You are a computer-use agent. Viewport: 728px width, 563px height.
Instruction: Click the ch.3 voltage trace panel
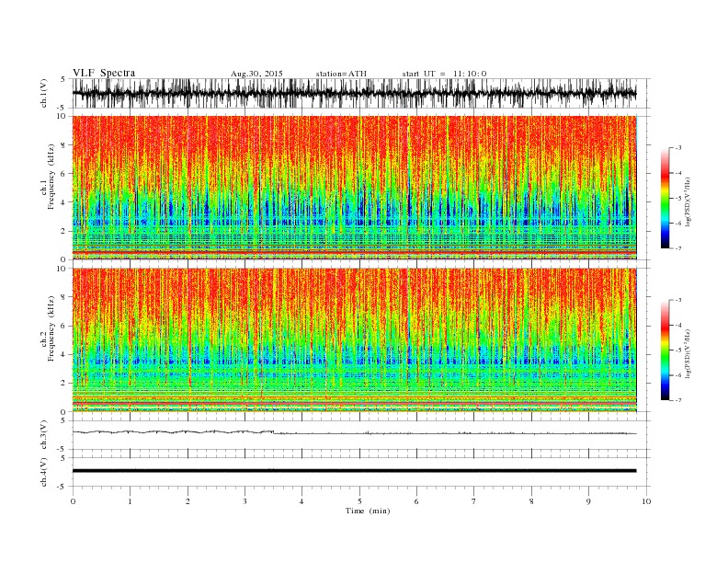click(x=361, y=435)
